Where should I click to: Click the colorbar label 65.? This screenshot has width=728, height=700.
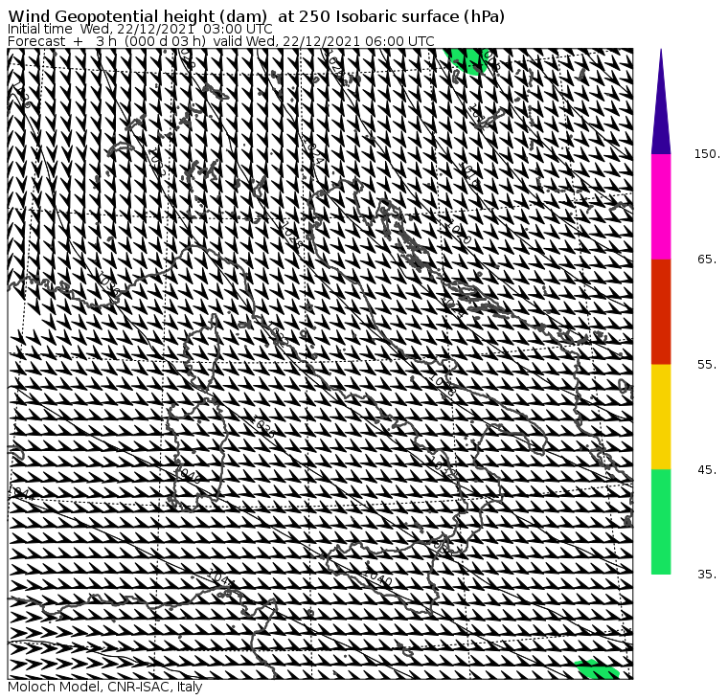click(707, 260)
